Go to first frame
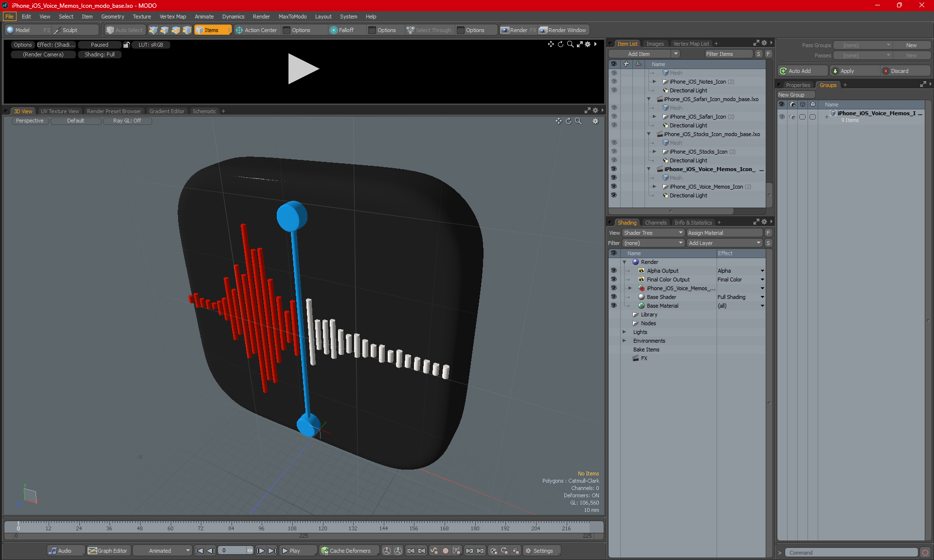 click(x=199, y=551)
